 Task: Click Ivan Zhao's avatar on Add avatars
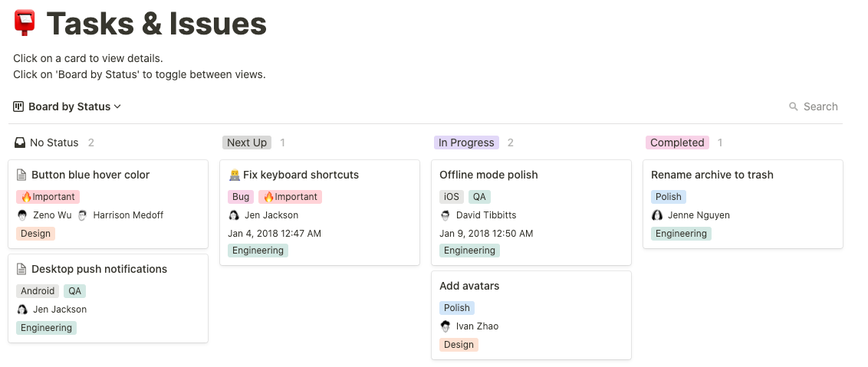pyautogui.click(x=446, y=326)
